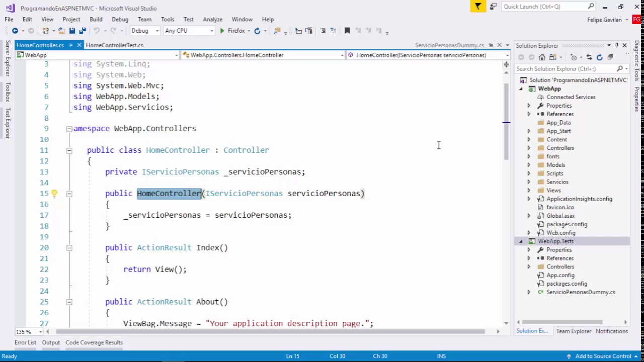
Task: Click the editor horizontal scrollbar thumb
Action: coord(270,332)
